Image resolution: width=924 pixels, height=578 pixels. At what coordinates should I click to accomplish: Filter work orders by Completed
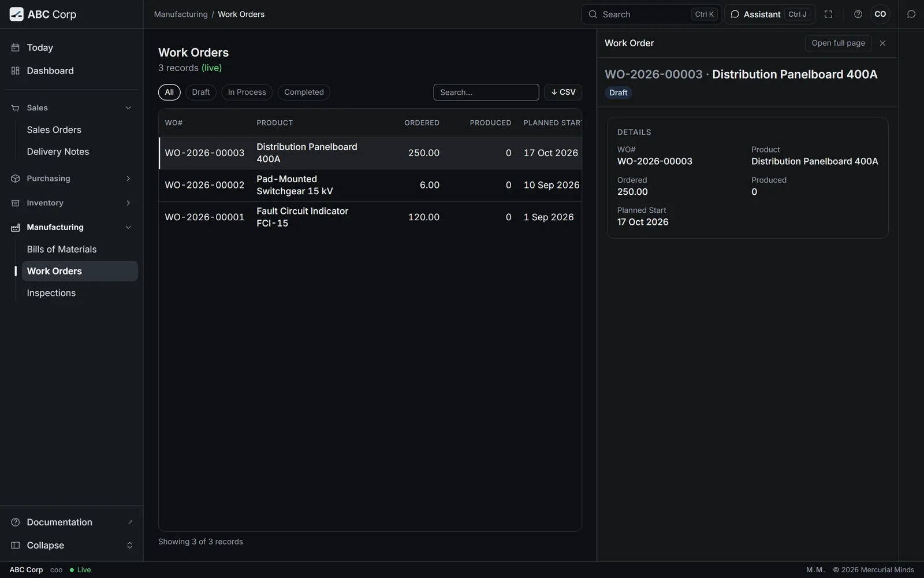pos(304,92)
